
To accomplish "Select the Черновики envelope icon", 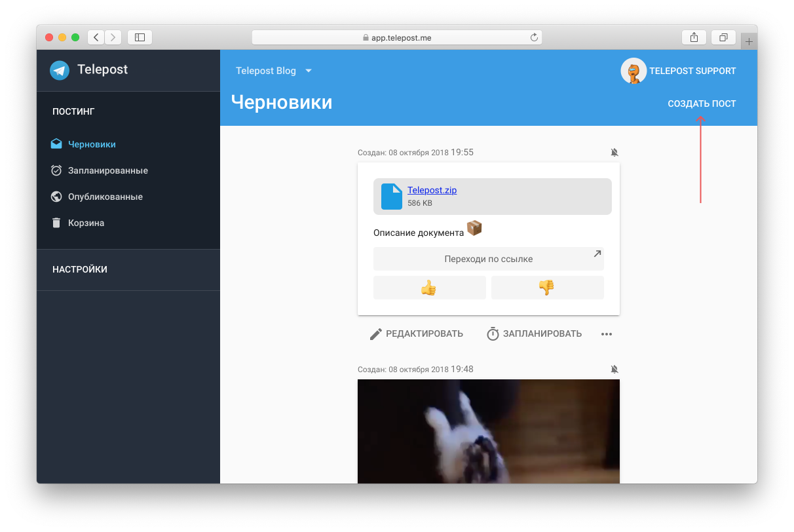I will pyautogui.click(x=56, y=143).
